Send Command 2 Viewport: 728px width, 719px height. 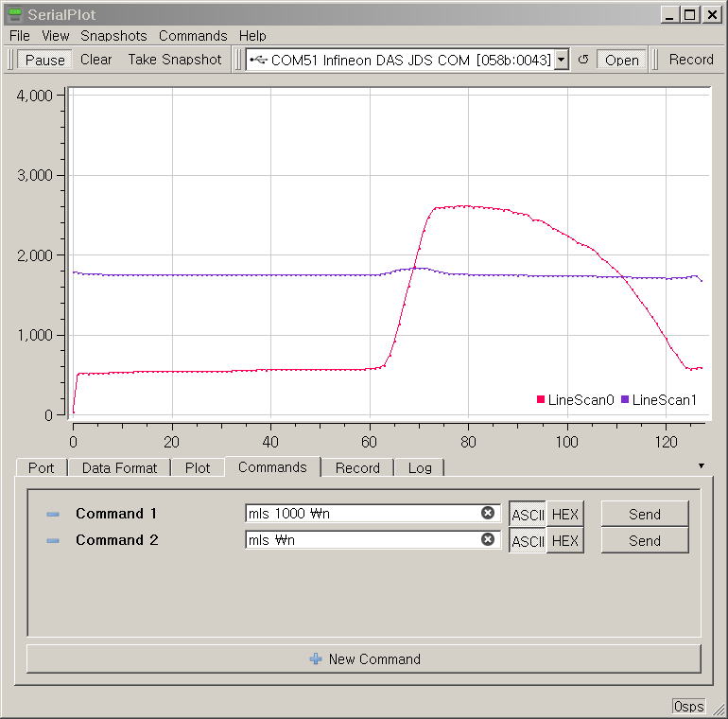pos(645,540)
